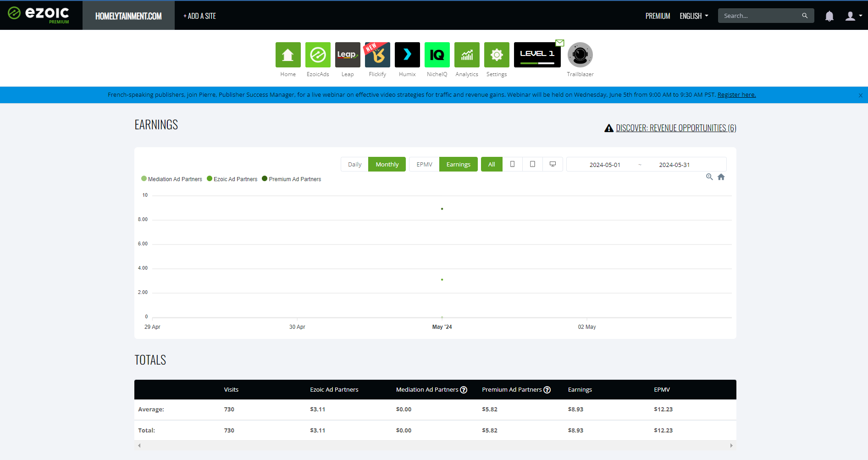Open the Humix video icon

pos(407,55)
